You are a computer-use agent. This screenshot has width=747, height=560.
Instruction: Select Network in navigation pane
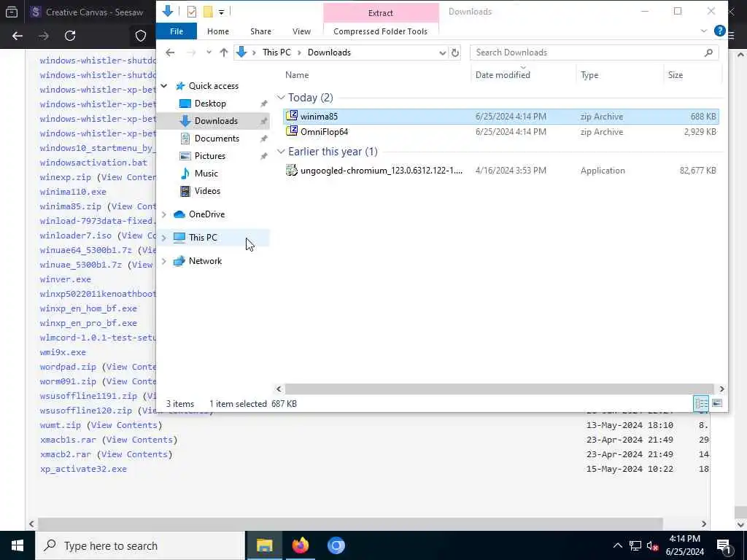[x=205, y=261]
